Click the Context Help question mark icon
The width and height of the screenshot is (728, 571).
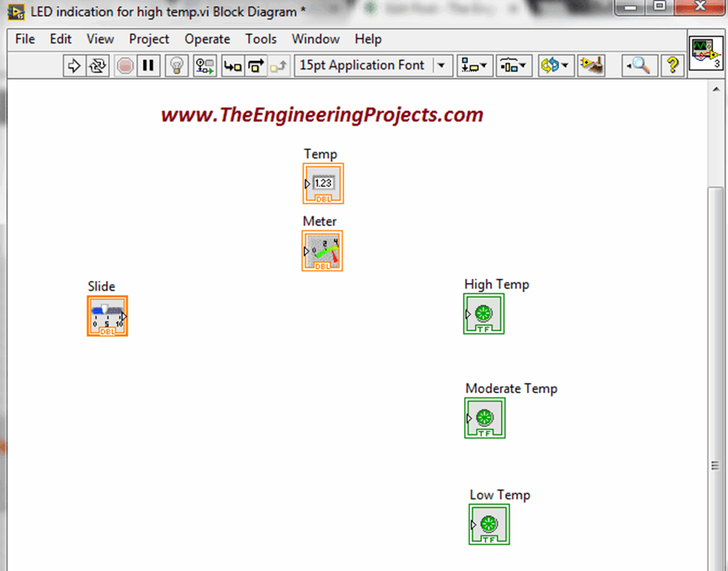(671, 65)
